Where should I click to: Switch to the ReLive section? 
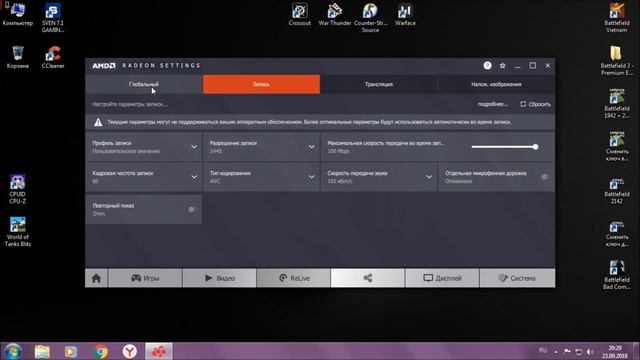[x=293, y=278]
